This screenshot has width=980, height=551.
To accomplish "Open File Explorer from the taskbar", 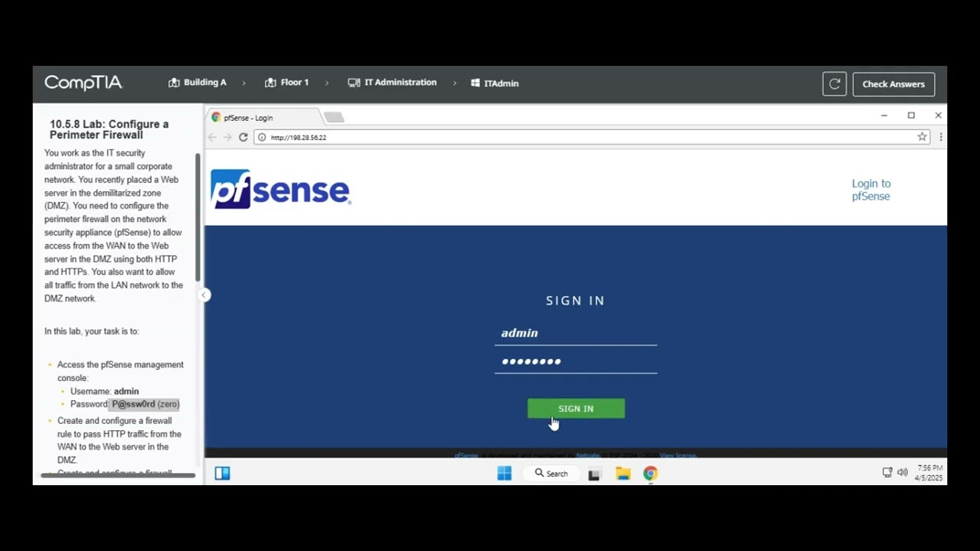I will coord(622,474).
